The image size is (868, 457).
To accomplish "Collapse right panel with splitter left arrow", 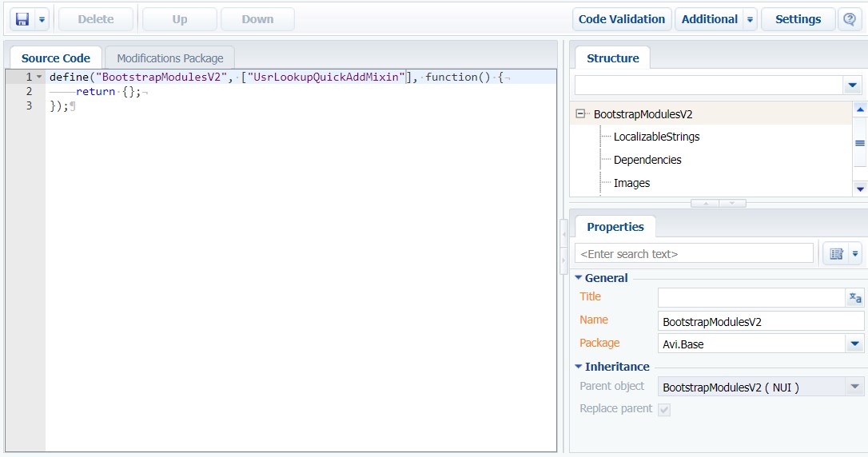I will [x=563, y=235].
